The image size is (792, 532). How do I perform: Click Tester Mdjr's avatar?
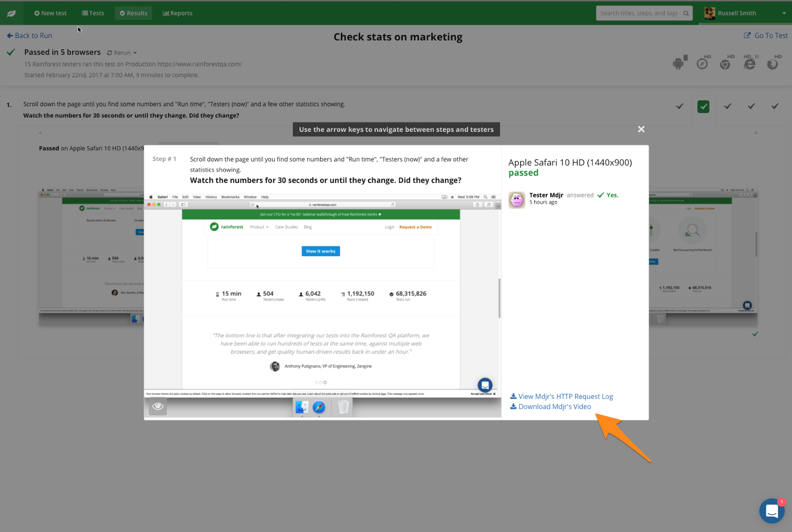[517, 200]
